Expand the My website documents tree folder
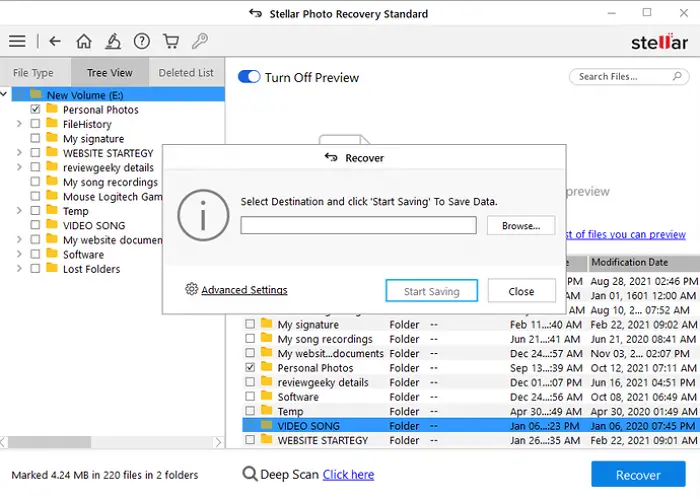This screenshot has width=700, height=498. click(x=19, y=240)
